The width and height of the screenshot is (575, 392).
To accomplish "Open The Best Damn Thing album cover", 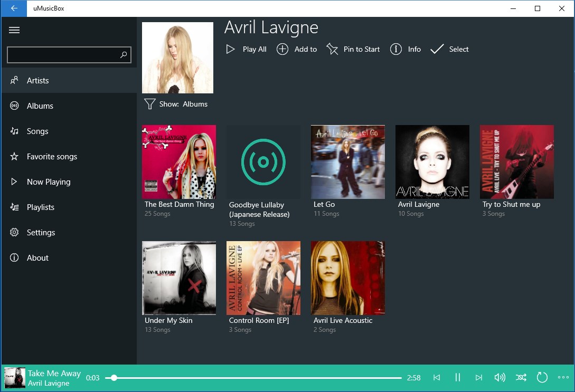I will point(179,162).
